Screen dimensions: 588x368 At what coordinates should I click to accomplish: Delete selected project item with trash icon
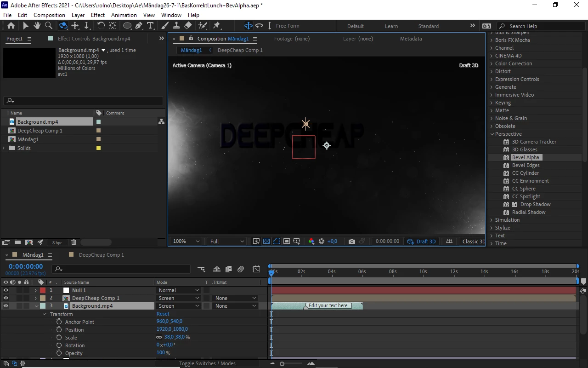point(73,242)
